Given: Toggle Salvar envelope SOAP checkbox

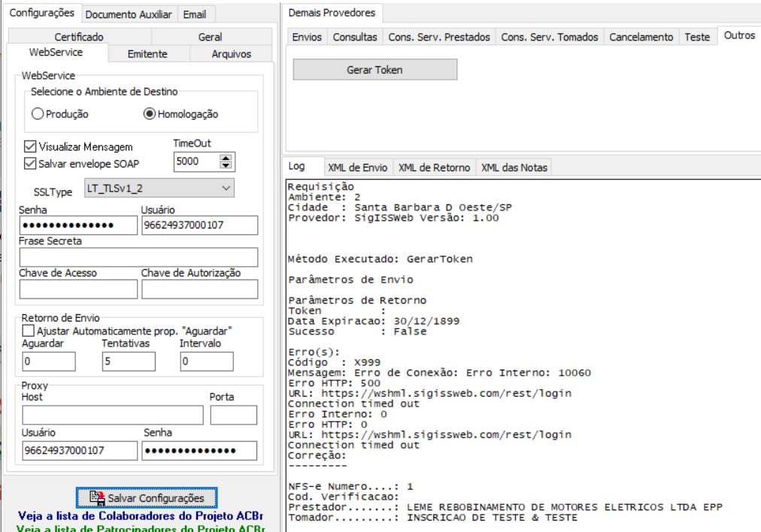Looking at the screenshot, I should pos(30,163).
